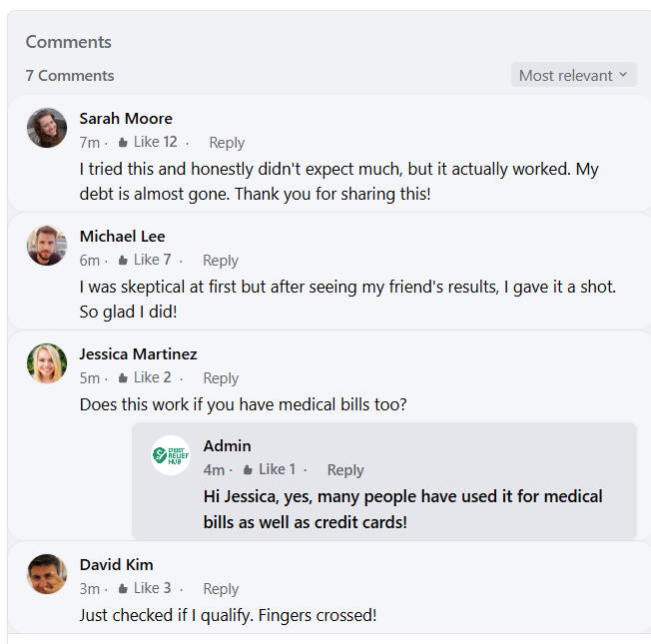The height and width of the screenshot is (644, 651).
Task: Open Jessica Martinez's avatar photo
Action: [47, 363]
